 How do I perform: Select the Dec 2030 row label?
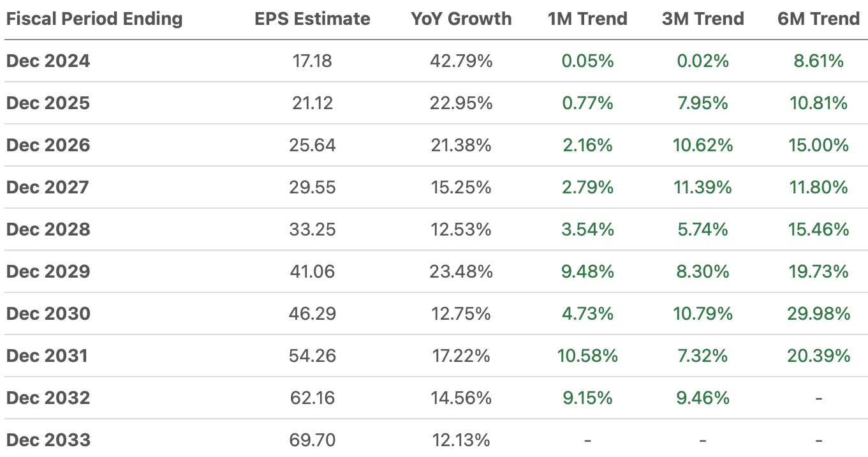click(48, 314)
